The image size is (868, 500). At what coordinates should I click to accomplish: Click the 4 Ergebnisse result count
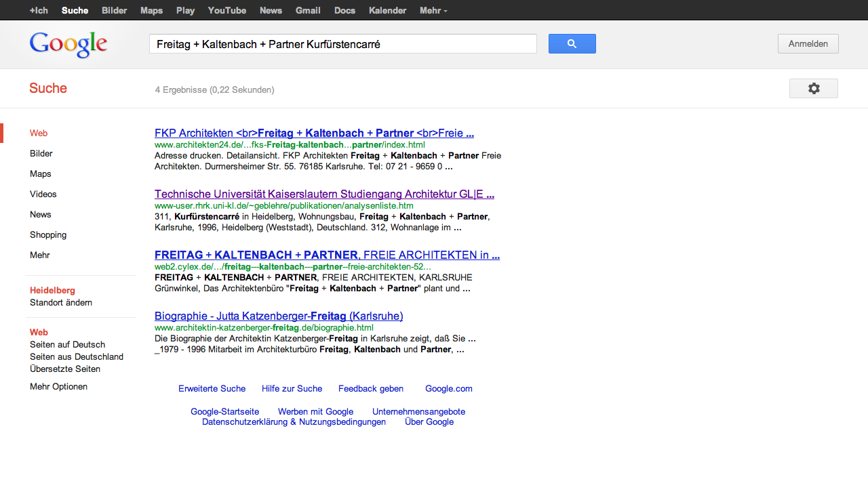[214, 89]
